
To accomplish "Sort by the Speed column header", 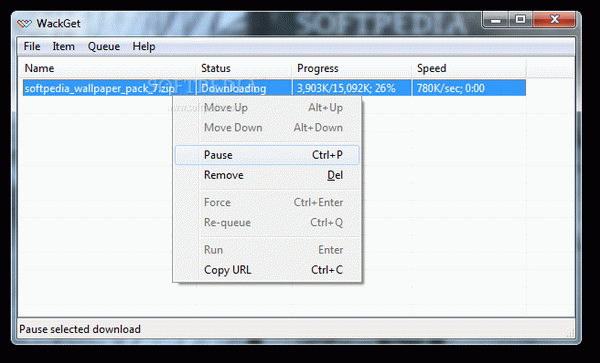I will (469, 68).
